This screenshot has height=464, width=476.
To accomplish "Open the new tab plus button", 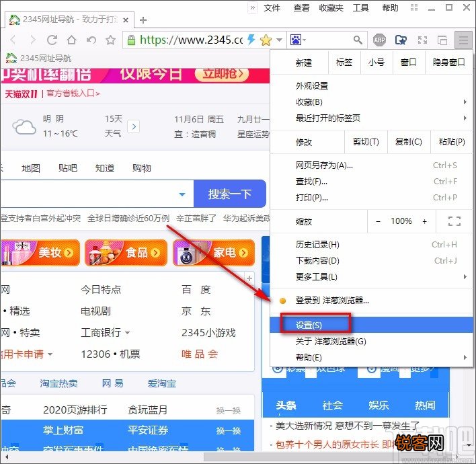I will click(x=143, y=20).
